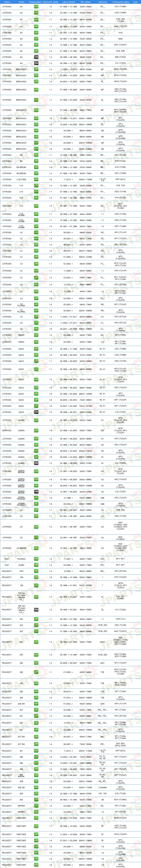The width and height of the screenshot is (141, 868).
Task: Click petrol icon in Peugeot 301 row
Action: tap(36, 751)
